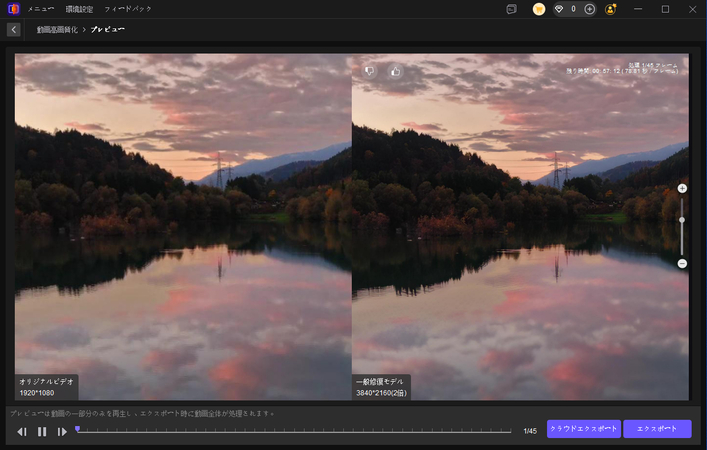This screenshot has height=450, width=707.
Task: Open the shopping cart store icon
Action: pos(539,9)
